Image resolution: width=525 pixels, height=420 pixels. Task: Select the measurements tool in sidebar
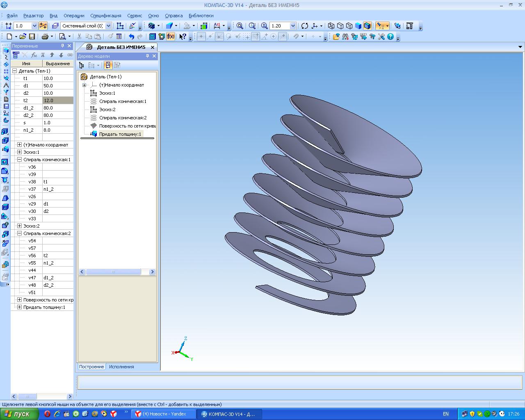[6, 85]
